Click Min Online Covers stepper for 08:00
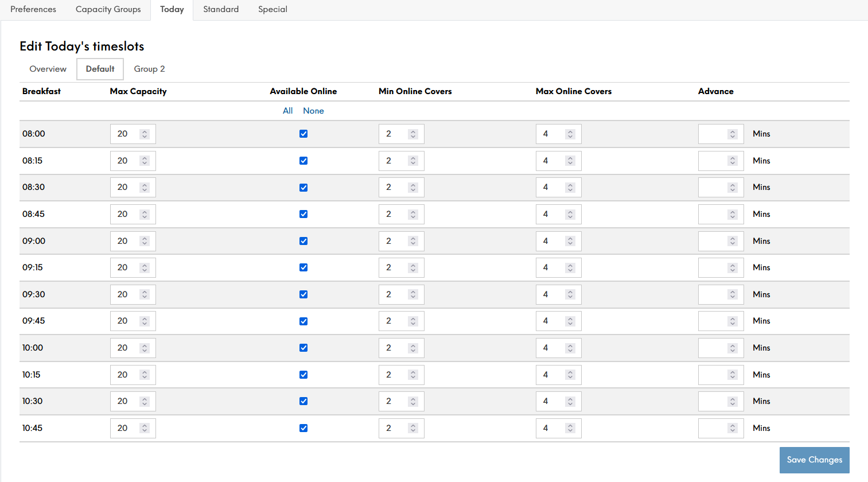The image size is (868, 482). 413,134
